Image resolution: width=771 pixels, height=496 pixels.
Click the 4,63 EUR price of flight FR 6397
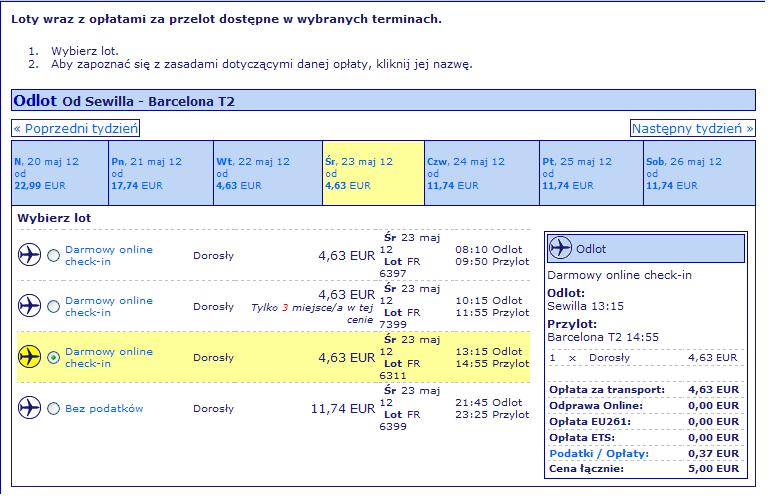(347, 256)
